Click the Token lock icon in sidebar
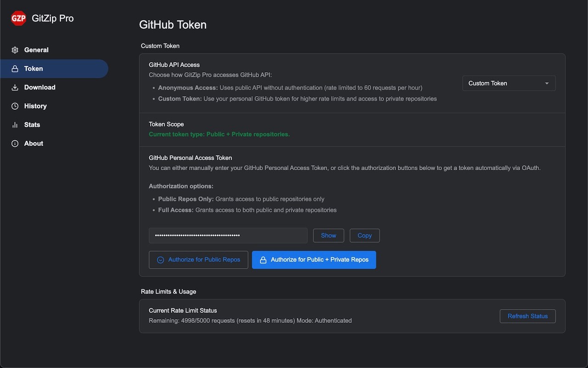588x368 pixels. click(15, 69)
